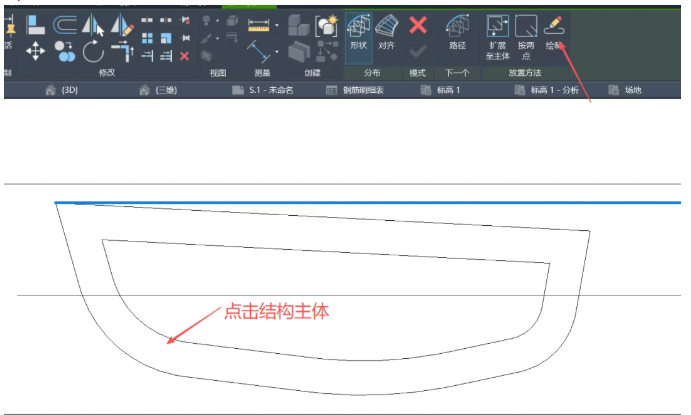This screenshot has height=415, width=691.
Task: Open the S.1 - 未命名 sheet tab
Action: [263, 90]
